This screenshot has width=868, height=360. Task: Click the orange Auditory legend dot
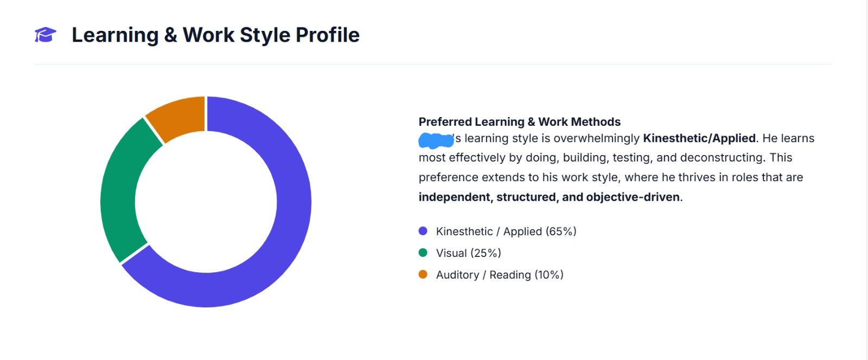(423, 274)
